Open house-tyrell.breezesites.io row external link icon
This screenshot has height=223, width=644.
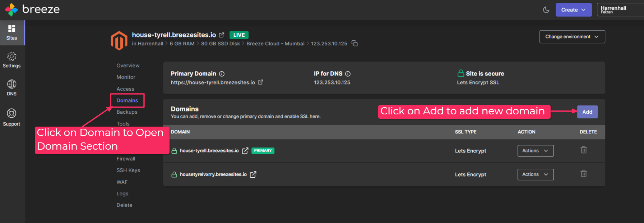click(x=245, y=151)
